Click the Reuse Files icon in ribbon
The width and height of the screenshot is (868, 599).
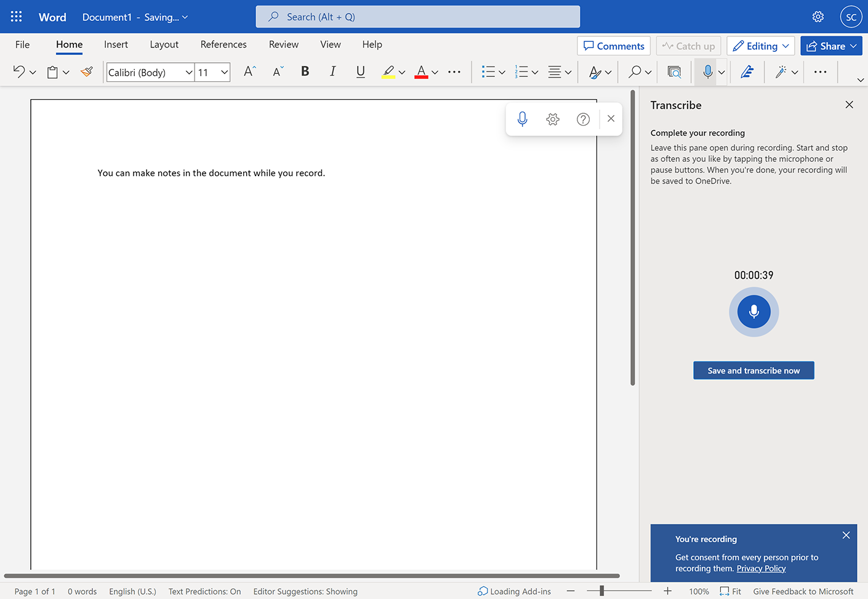(x=674, y=72)
